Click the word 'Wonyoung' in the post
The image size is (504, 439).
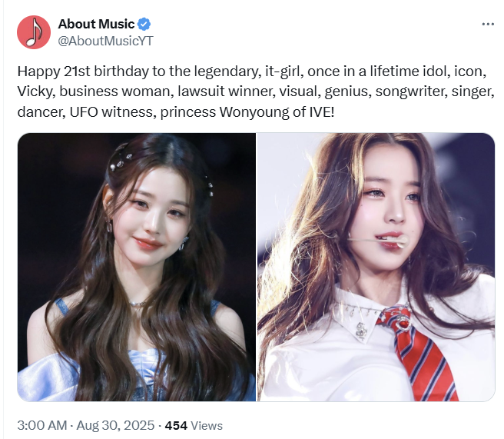click(254, 112)
